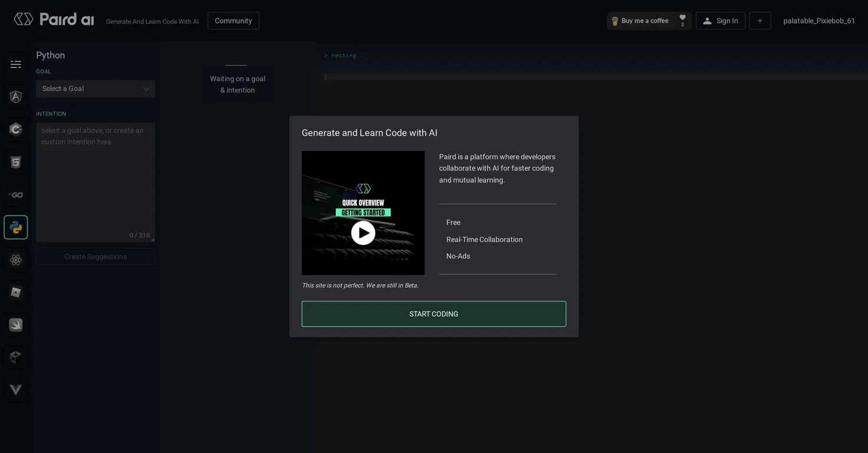This screenshot has width=868, height=453.
Task: Select the Python language icon
Action: point(16,227)
